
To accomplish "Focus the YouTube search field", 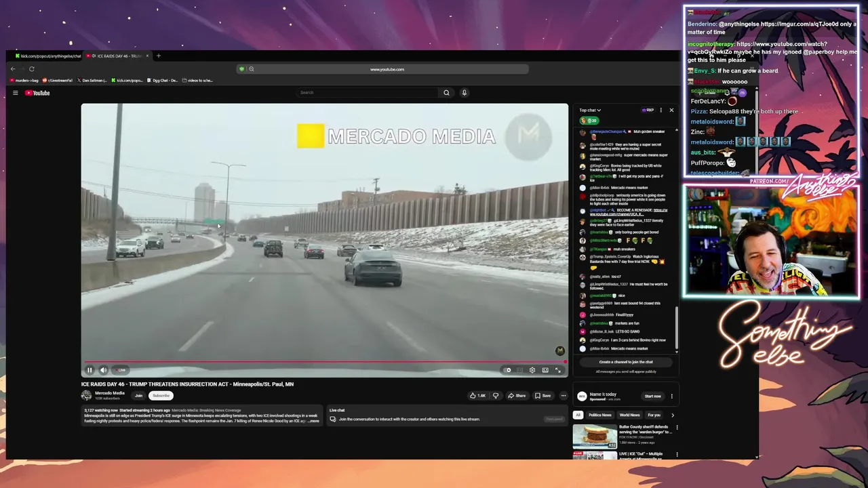I will 366,92.
